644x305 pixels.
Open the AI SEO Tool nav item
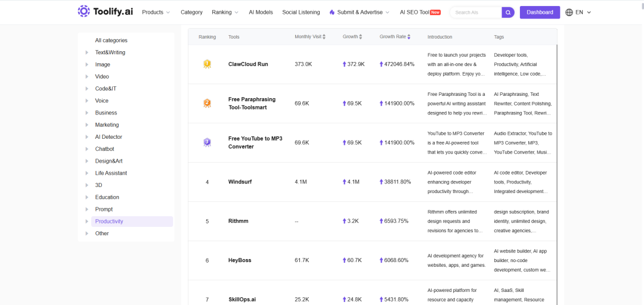click(x=415, y=13)
